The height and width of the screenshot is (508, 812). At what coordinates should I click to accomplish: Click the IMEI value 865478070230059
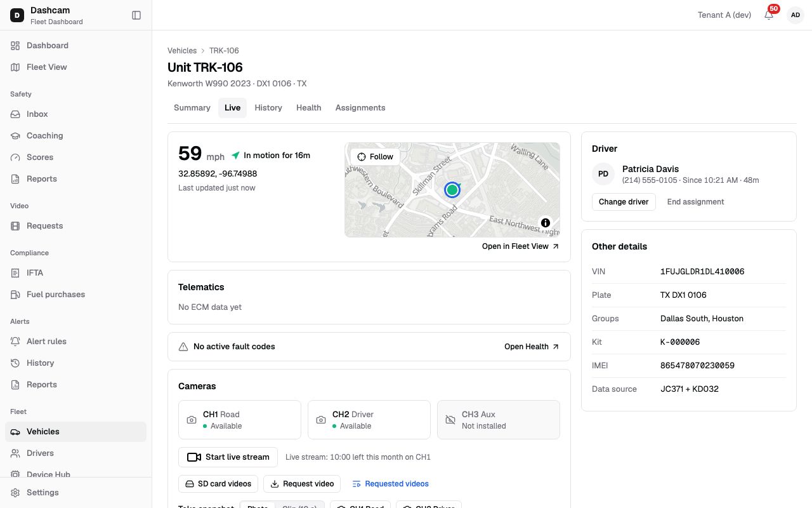697,366
